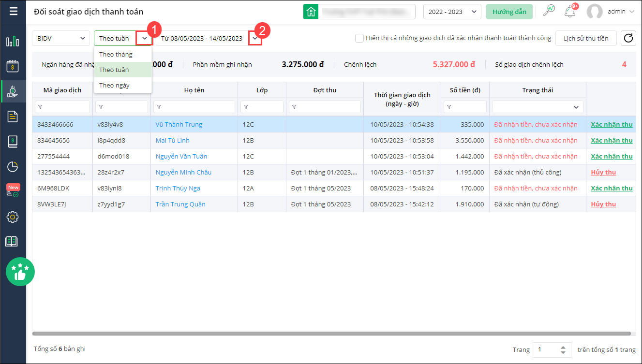Screen dimensions: 642x364
Task: Click the refresh icon button
Action: tap(628, 38)
